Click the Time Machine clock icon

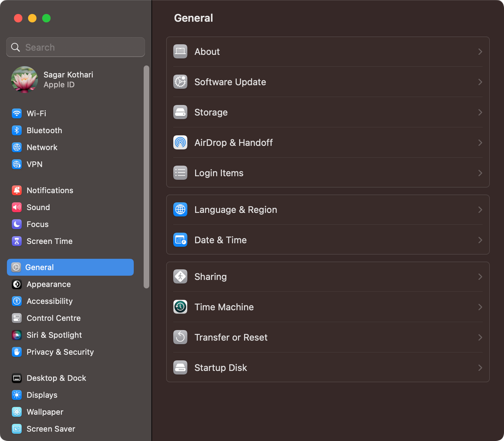coord(180,307)
